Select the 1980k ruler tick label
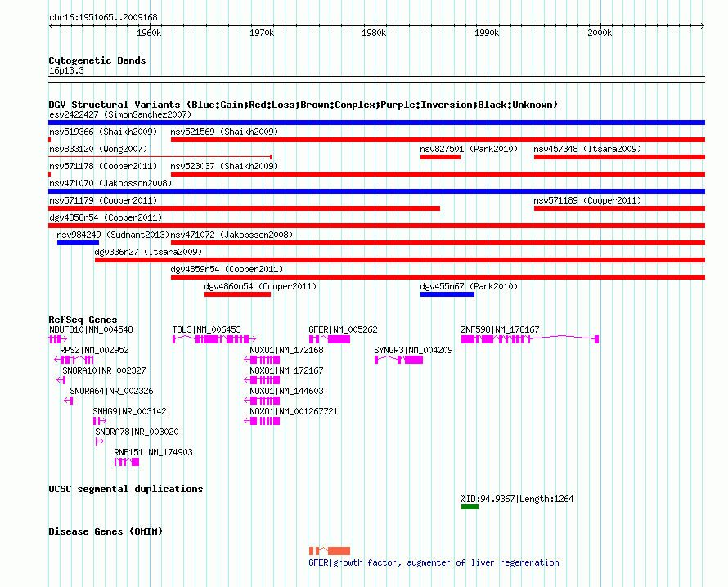The width and height of the screenshot is (728, 587). pyautogui.click(x=374, y=33)
